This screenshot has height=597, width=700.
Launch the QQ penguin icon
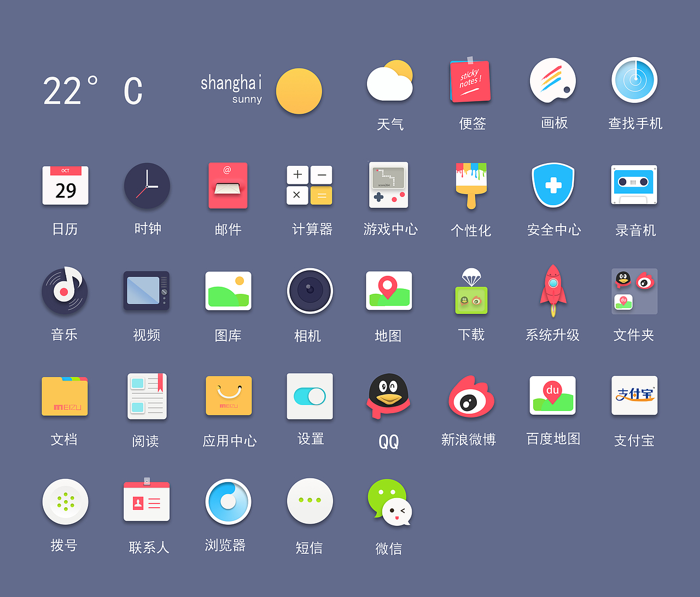[x=388, y=396]
